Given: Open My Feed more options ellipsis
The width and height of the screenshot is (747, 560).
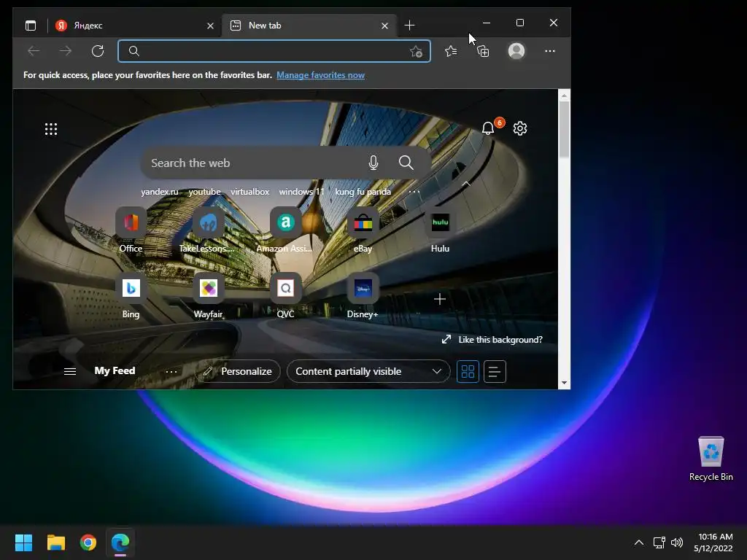Looking at the screenshot, I should tap(171, 371).
